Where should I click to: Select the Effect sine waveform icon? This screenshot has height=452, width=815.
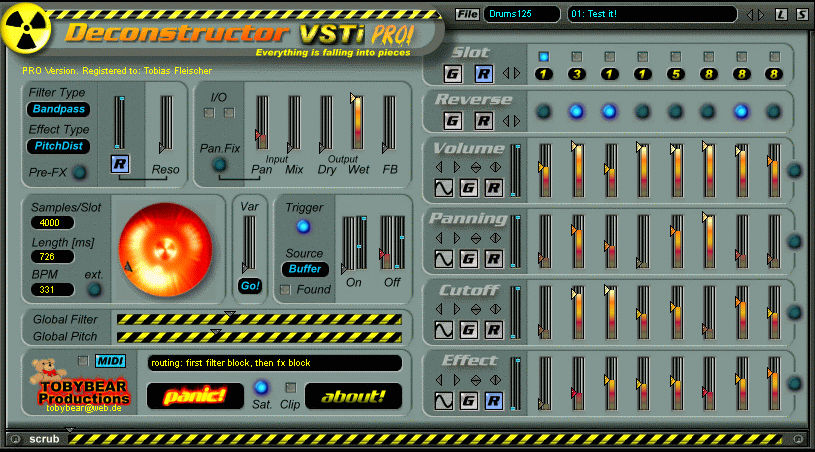[x=443, y=401]
